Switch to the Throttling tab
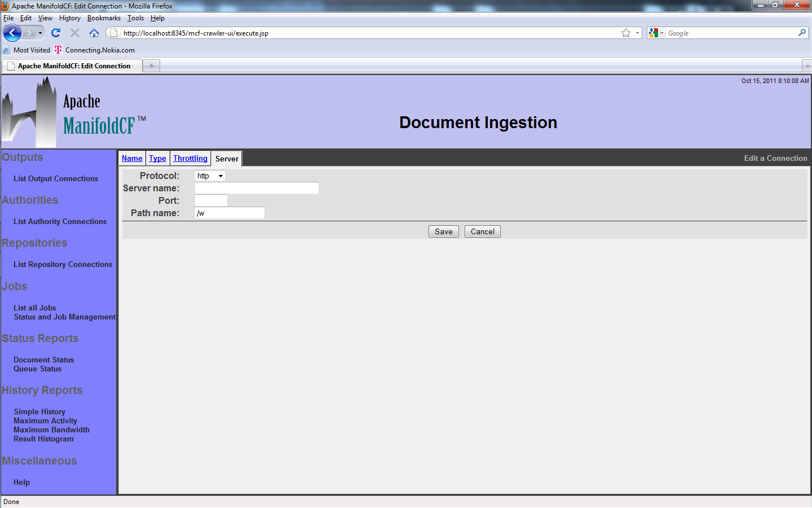Image resolution: width=812 pixels, height=508 pixels. click(190, 159)
